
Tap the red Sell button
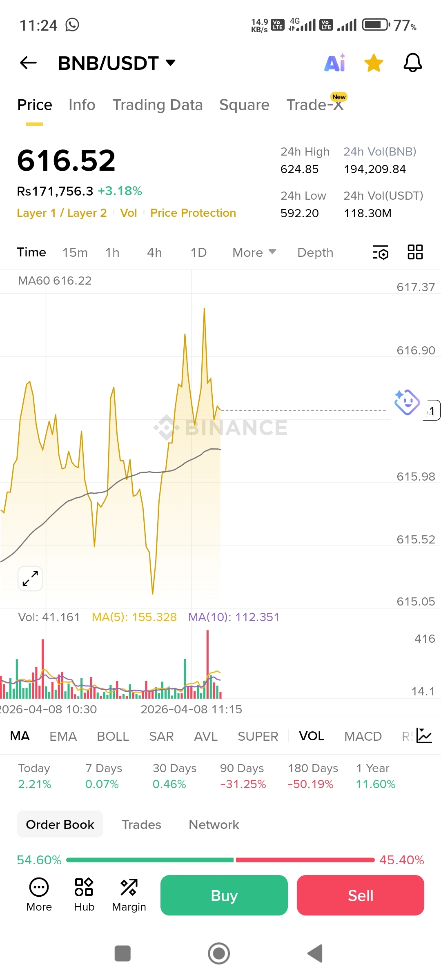pyautogui.click(x=361, y=895)
